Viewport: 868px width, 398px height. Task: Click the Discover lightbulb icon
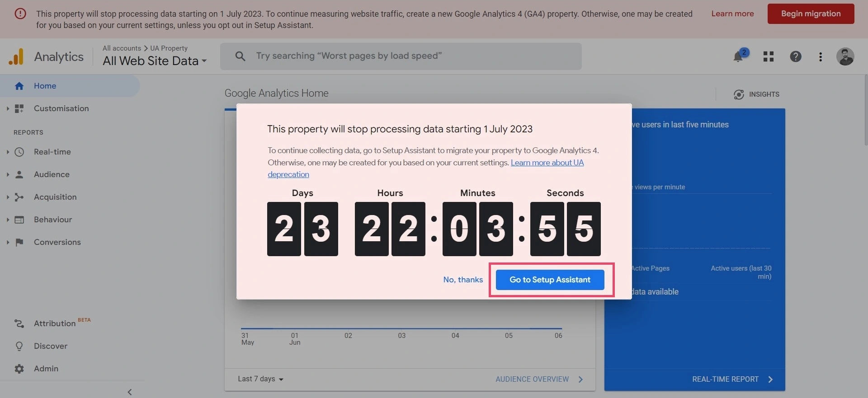pyautogui.click(x=19, y=346)
